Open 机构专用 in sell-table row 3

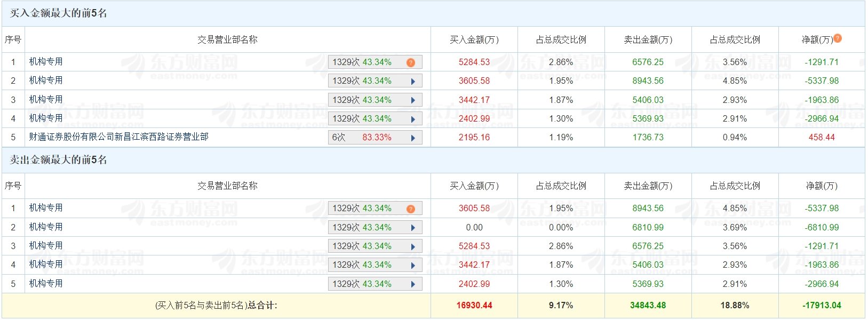coord(46,246)
